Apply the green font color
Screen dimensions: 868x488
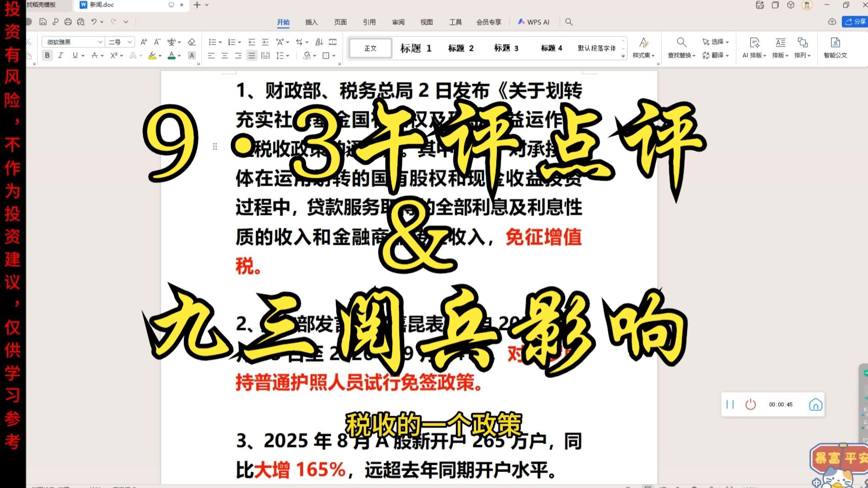(172, 55)
